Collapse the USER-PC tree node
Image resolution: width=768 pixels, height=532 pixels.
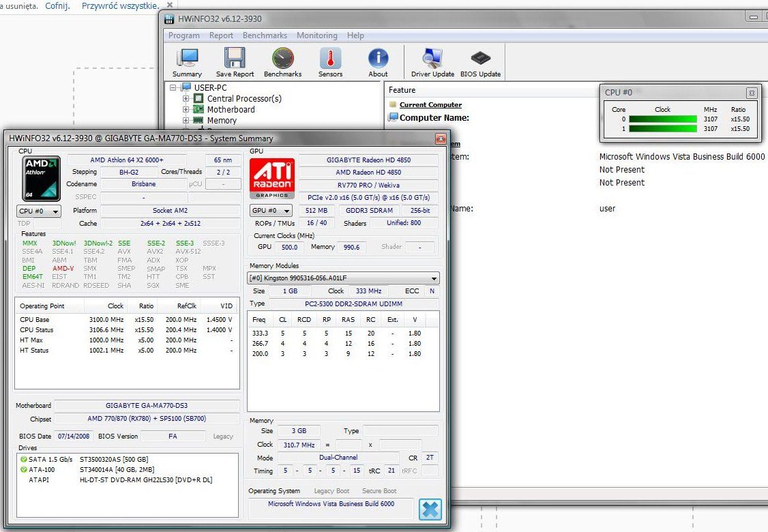(x=173, y=88)
